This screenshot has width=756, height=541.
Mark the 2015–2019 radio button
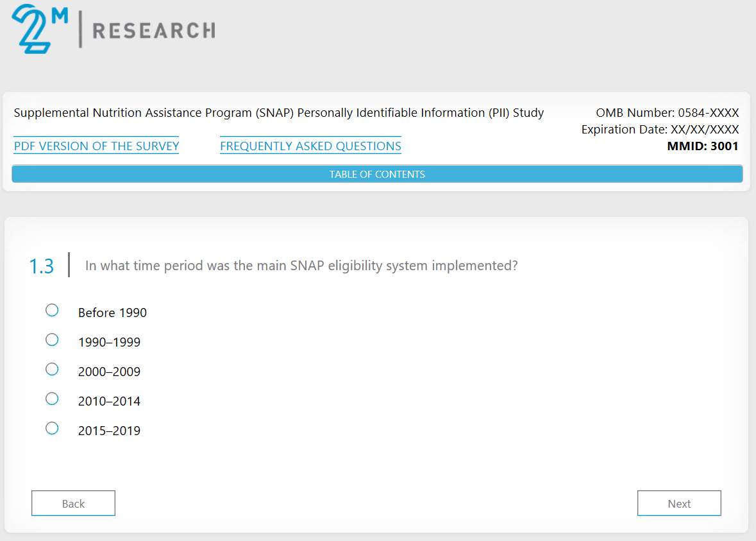pyautogui.click(x=52, y=429)
